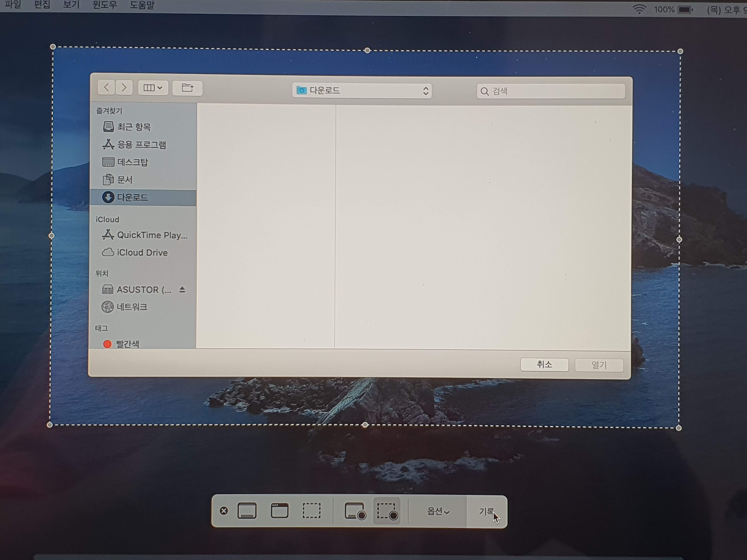Select capture selected window icon
Image resolution: width=747 pixels, height=560 pixels.
click(x=279, y=510)
